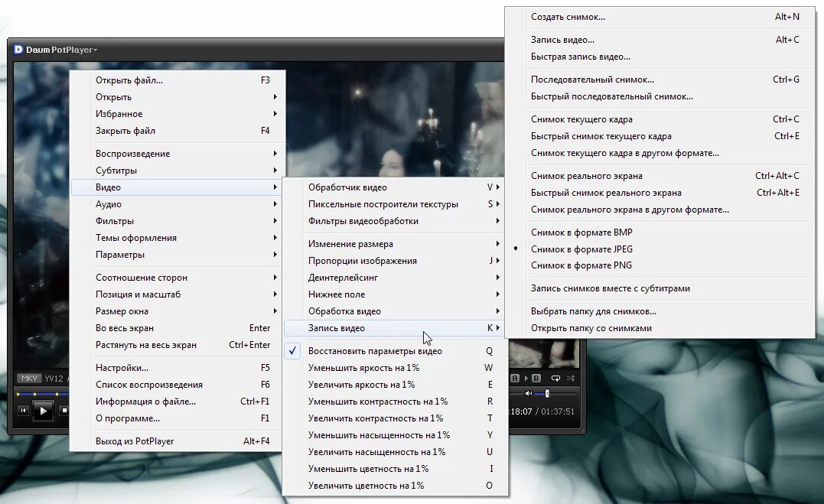The width and height of the screenshot is (824, 504).
Task: Expand the 'Избранное' submenu
Action: click(178, 113)
